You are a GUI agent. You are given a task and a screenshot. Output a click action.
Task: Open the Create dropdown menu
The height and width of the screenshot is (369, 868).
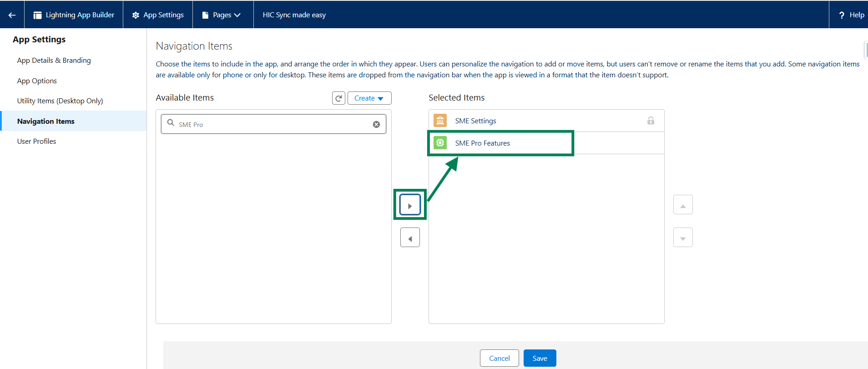pyautogui.click(x=369, y=98)
